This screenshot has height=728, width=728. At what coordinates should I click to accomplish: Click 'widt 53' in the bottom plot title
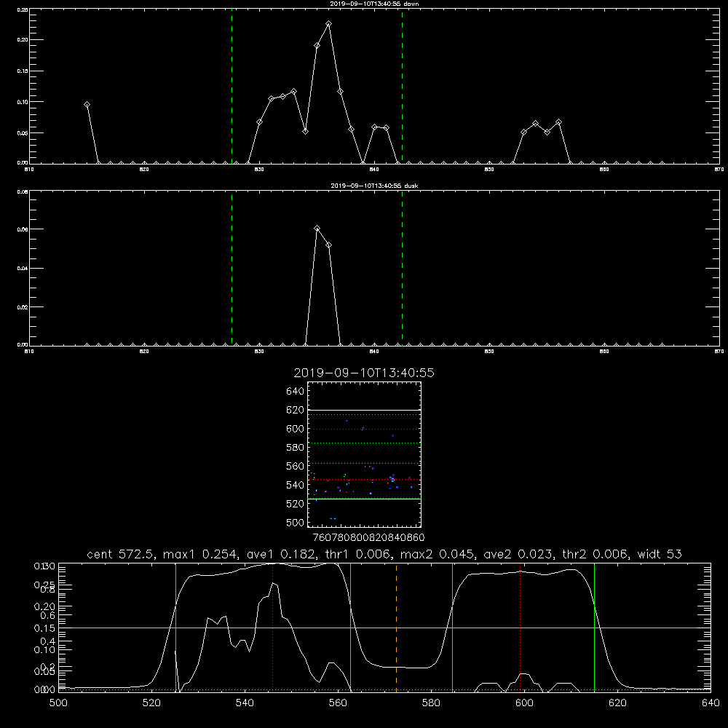tap(660, 554)
